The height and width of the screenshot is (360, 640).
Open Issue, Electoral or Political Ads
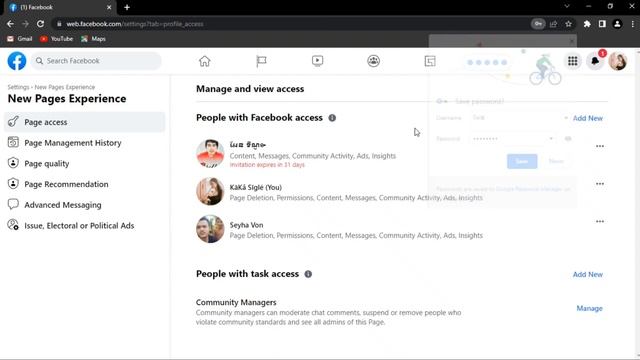85,226
